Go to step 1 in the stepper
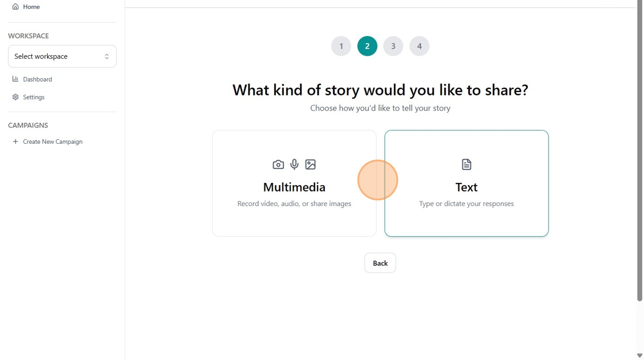 (x=341, y=46)
